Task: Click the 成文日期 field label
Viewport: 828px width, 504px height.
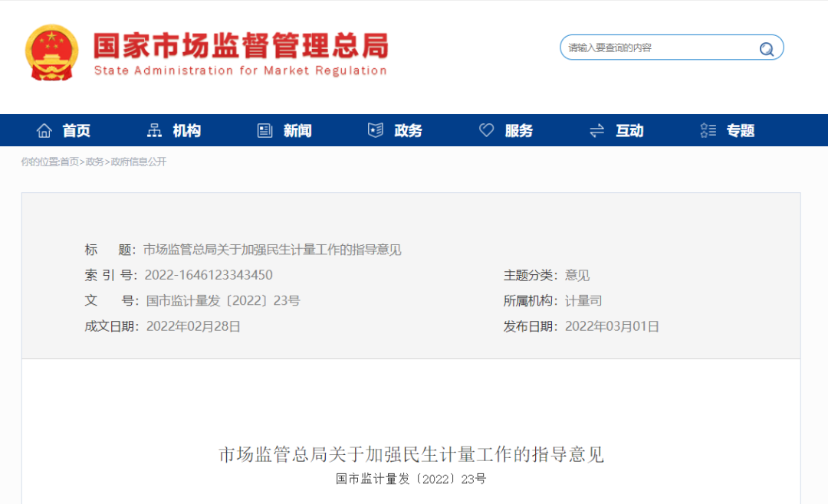Action: point(111,326)
